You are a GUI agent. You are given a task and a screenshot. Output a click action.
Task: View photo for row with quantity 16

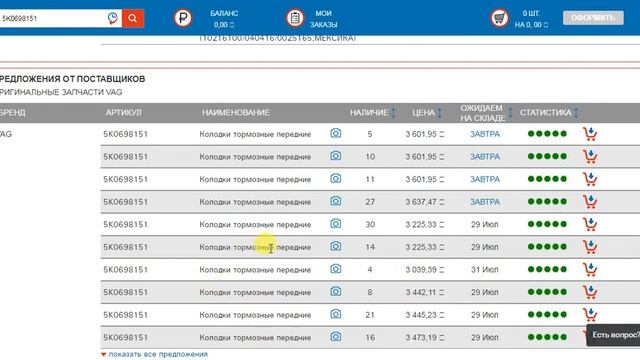tap(336, 337)
